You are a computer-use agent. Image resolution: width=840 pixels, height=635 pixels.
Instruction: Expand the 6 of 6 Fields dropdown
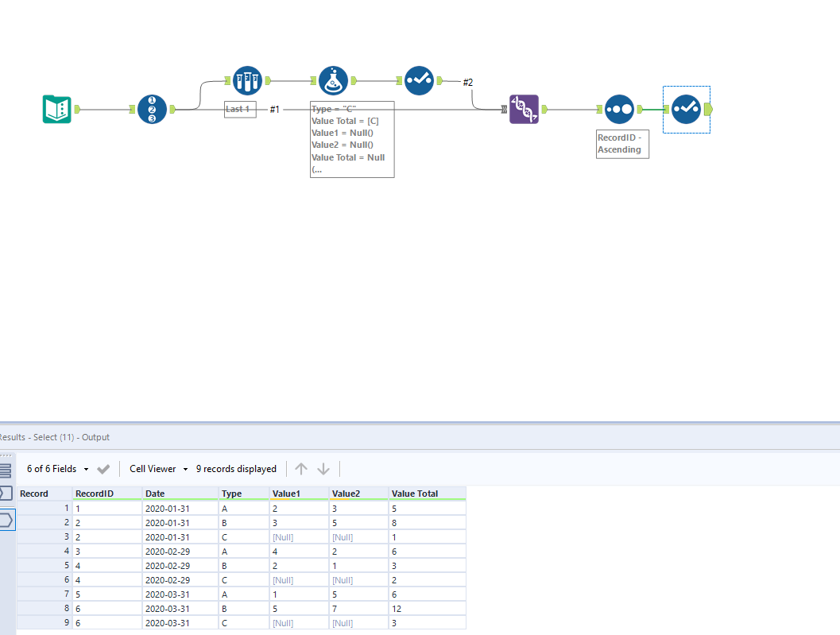[x=56, y=469]
